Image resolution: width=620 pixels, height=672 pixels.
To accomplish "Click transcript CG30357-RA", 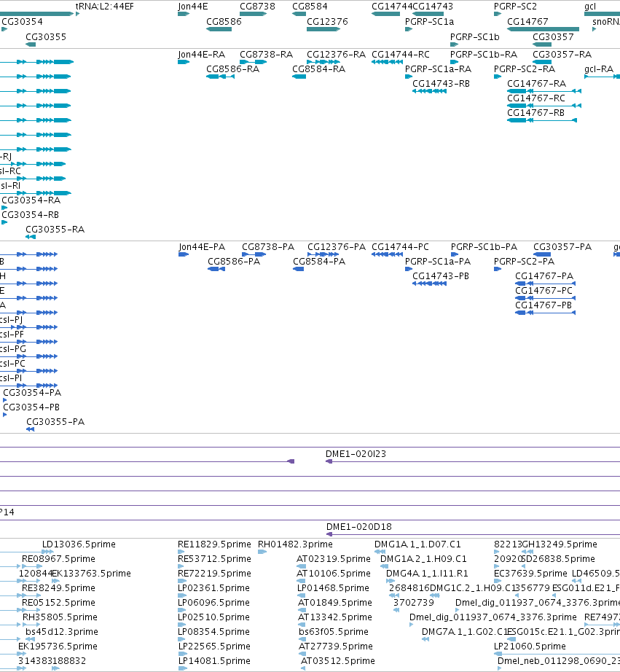I will point(562,55).
